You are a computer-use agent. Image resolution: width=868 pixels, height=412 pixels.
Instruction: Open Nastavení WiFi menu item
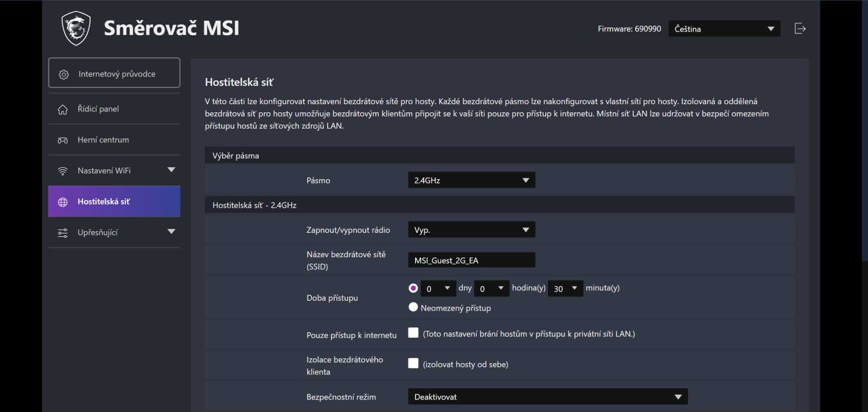[x=114, y=171]
